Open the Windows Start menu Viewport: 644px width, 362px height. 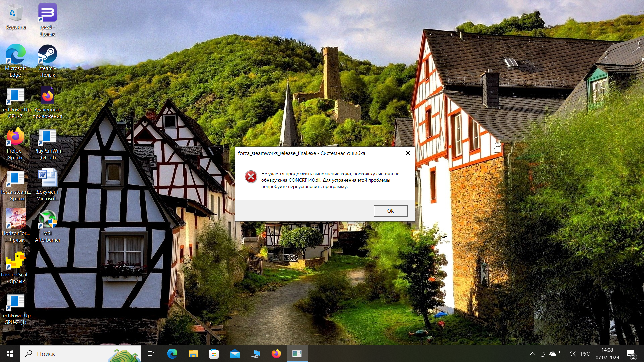[x=10, y=354]
